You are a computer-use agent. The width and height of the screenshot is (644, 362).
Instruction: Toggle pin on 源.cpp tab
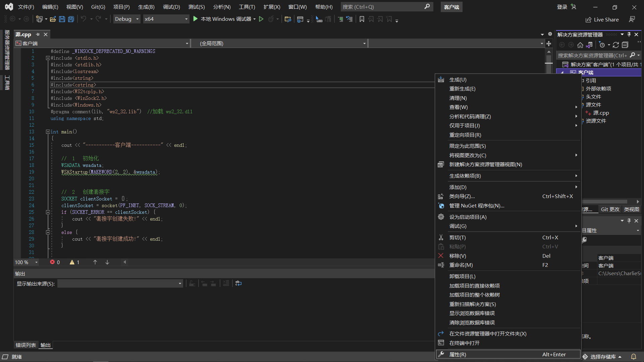(38, 35)
